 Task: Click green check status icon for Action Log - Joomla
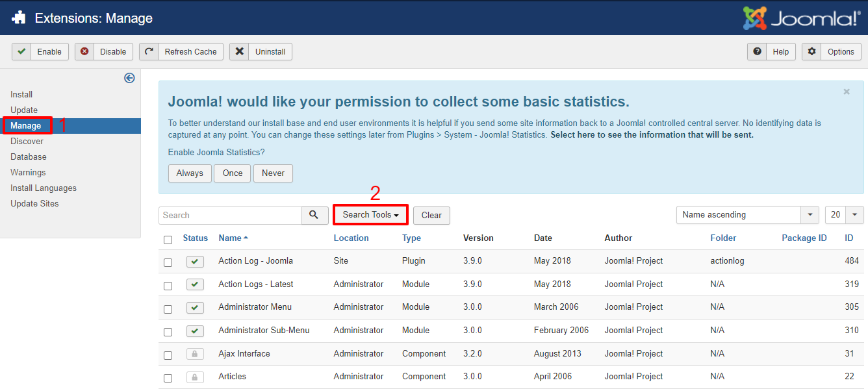(x=195, y=261)
